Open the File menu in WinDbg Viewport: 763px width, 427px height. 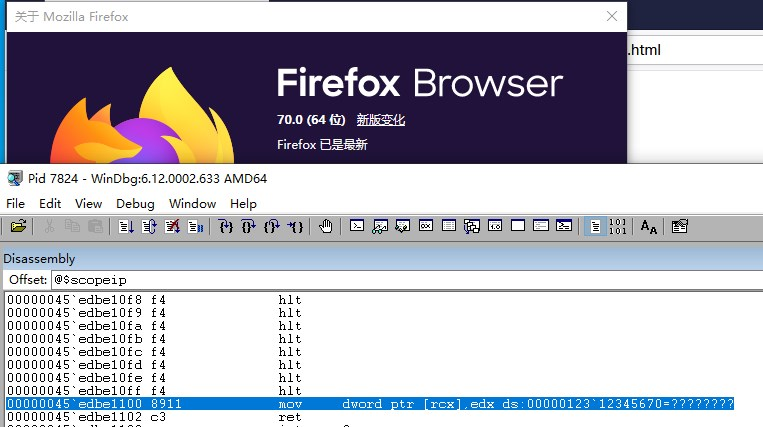click(x=15, y=204)
